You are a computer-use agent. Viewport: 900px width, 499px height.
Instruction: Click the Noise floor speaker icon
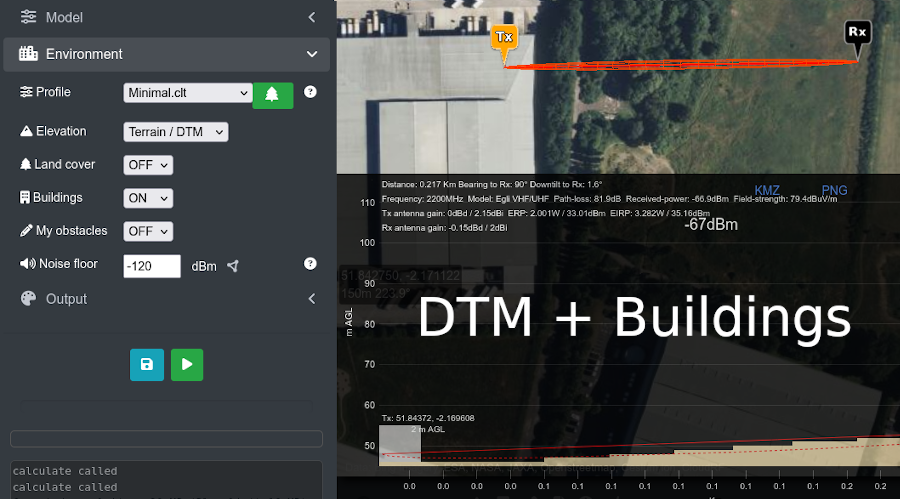coord(28,264)
